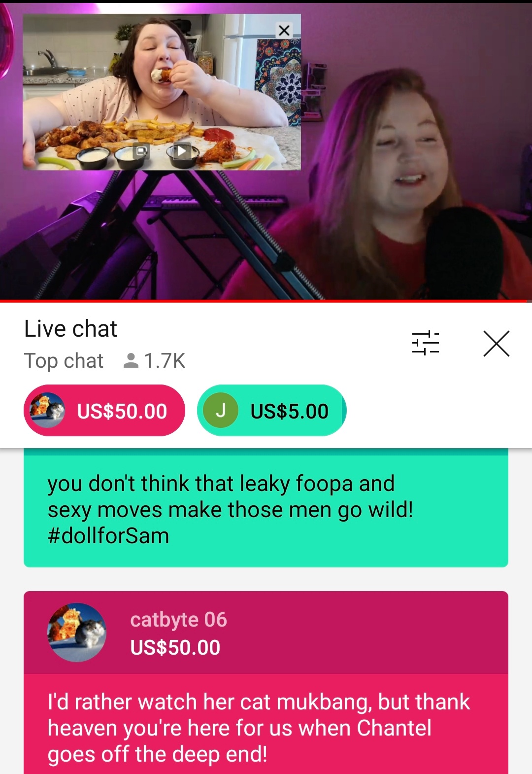The width and height of the screenshot is (532, 774).
Task: Select the catbyte 06 username
Action: (x=178, y=620)
